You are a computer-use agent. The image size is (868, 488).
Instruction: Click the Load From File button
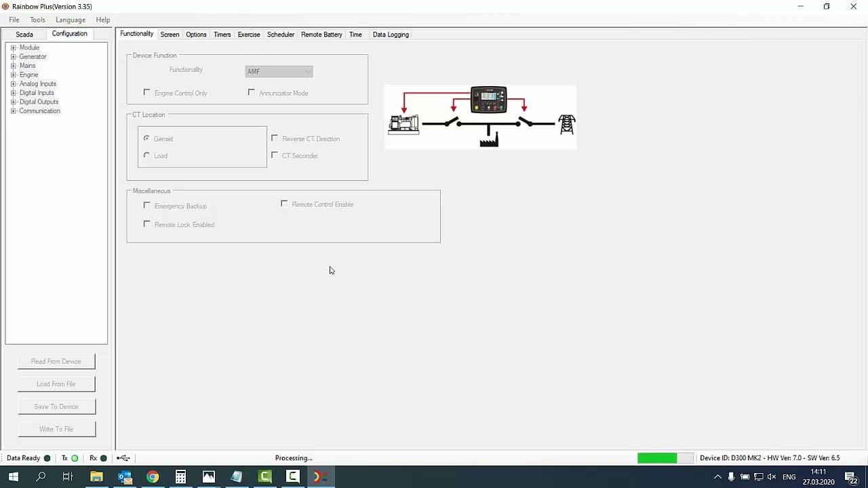[x=56, y=384]
